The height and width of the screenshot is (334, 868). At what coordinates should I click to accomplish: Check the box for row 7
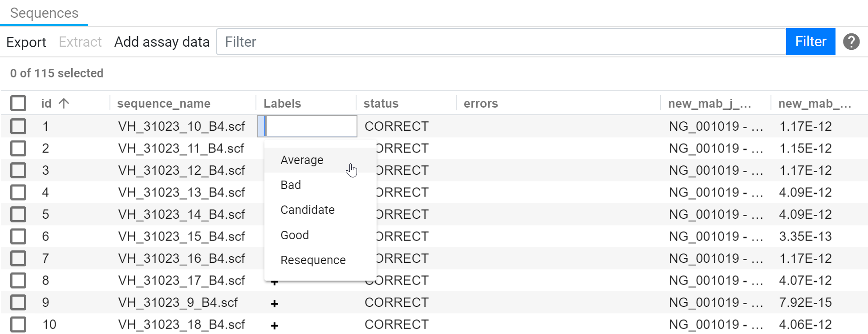coord(18,258)
